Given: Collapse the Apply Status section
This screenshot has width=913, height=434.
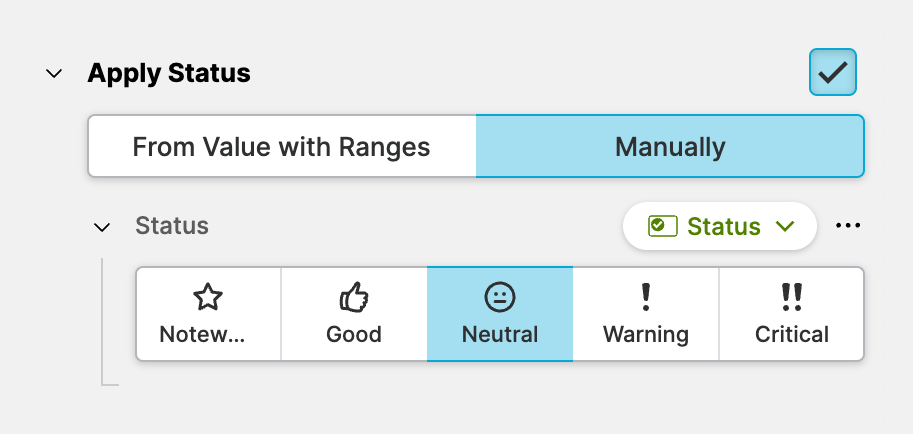Looking at the screenshot, I should [x=54, y=74].
